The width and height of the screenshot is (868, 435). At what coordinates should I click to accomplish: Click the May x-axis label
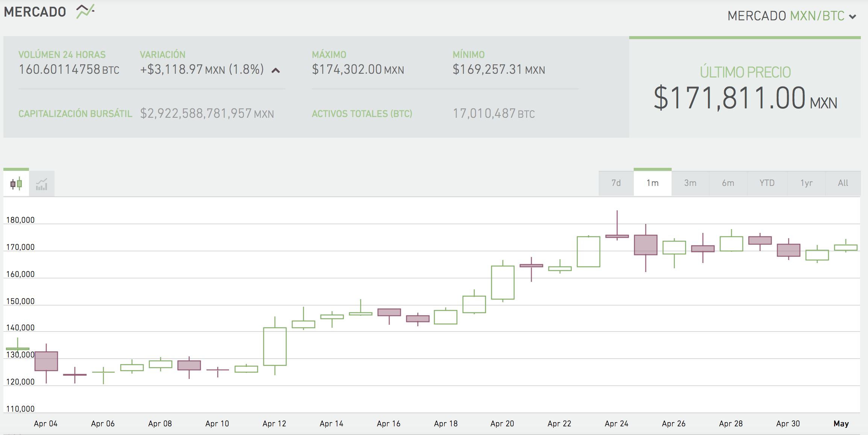pyautogui.click(x=841, y=424)
